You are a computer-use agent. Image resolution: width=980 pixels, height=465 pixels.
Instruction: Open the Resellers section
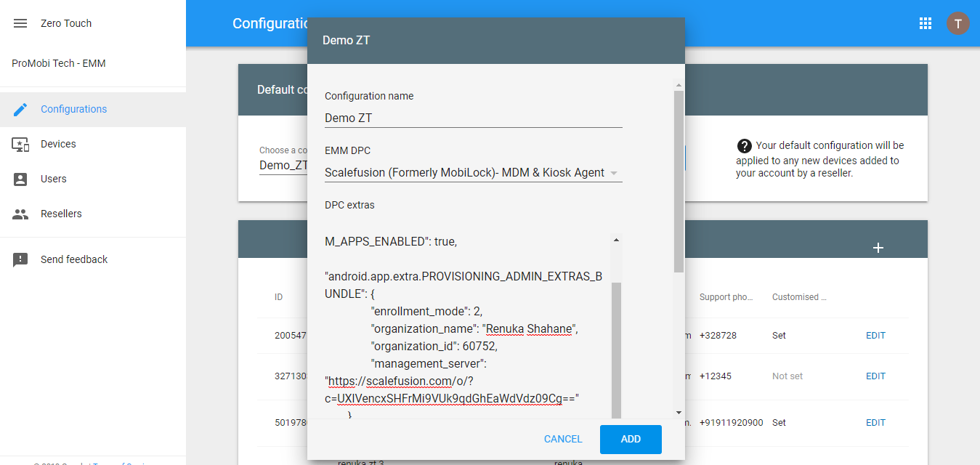tap(93, 214)
